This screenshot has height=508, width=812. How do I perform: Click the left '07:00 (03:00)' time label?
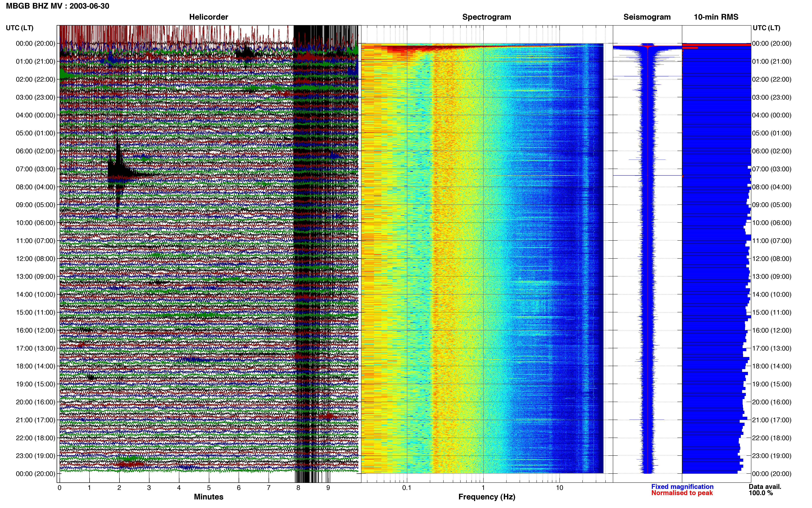coord(36,169)
